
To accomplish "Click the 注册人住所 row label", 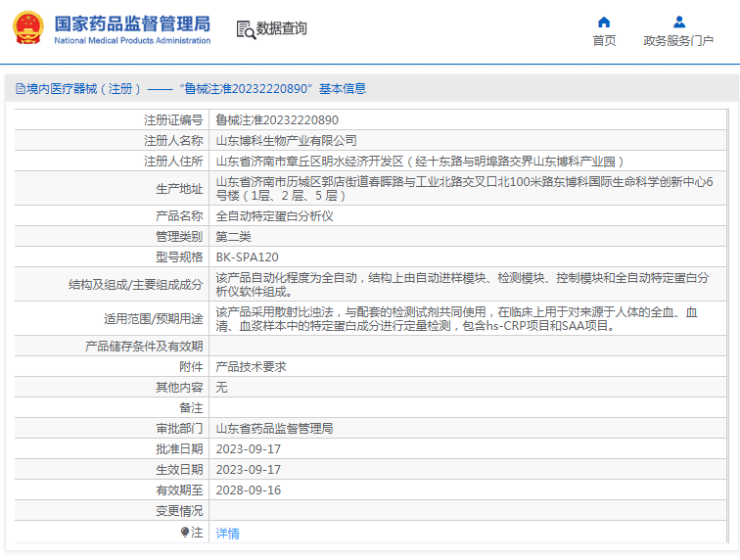I will coord(173,162).
